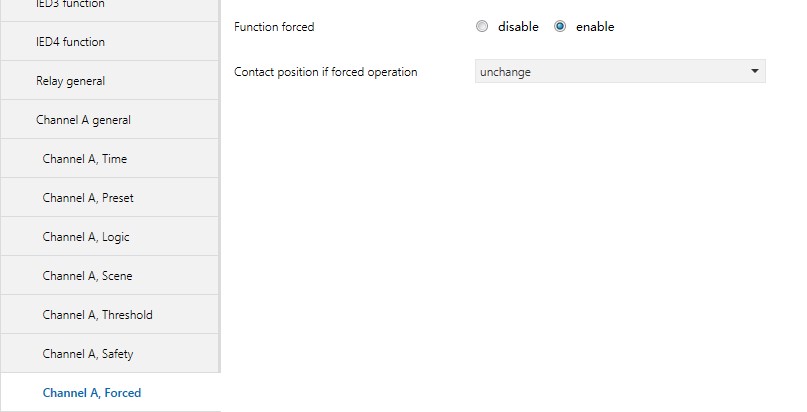Open the Relay general page

(x=70, y=81)
